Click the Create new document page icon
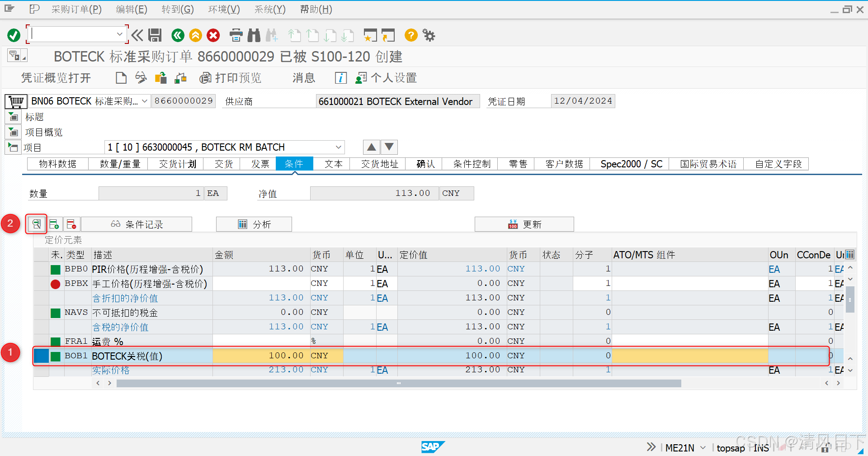The width and height of the screenshot is (868, 456). (121, 78)
